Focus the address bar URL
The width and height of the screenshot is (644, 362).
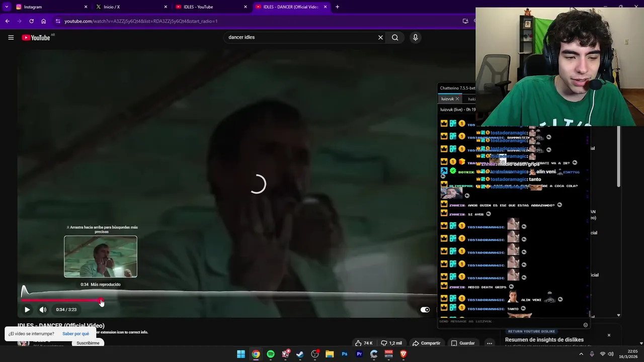(x=141, y=21)
